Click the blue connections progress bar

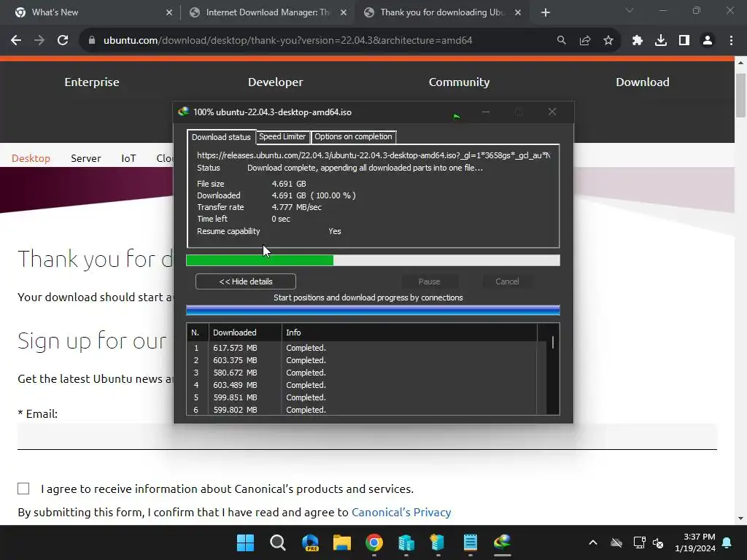point(373,311)
